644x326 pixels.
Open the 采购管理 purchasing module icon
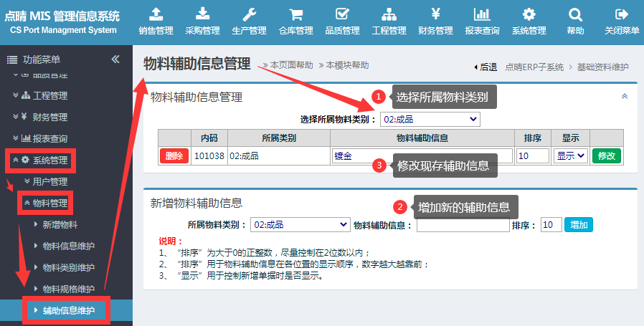click(x=202, y=14)
